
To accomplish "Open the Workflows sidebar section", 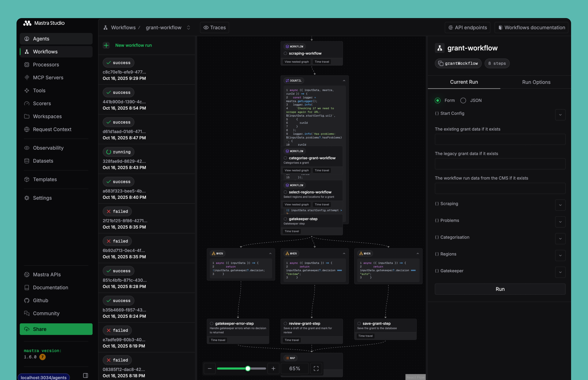I will click(x=56, y=51).
